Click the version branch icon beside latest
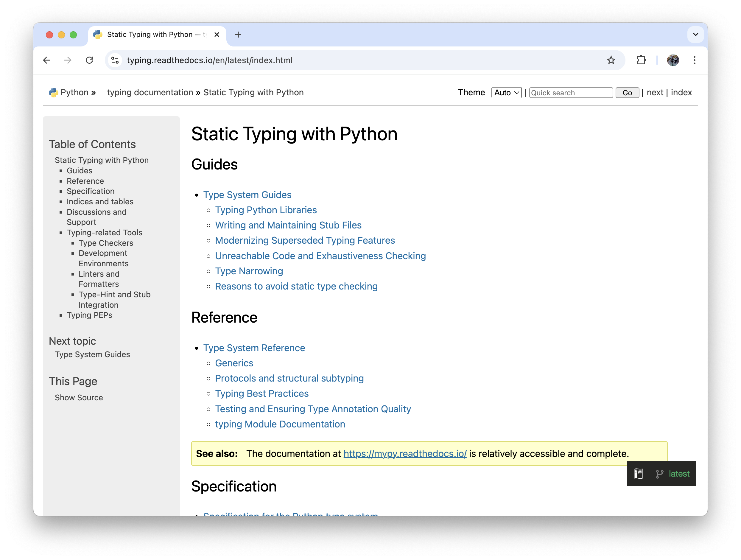 coord(660,474)
